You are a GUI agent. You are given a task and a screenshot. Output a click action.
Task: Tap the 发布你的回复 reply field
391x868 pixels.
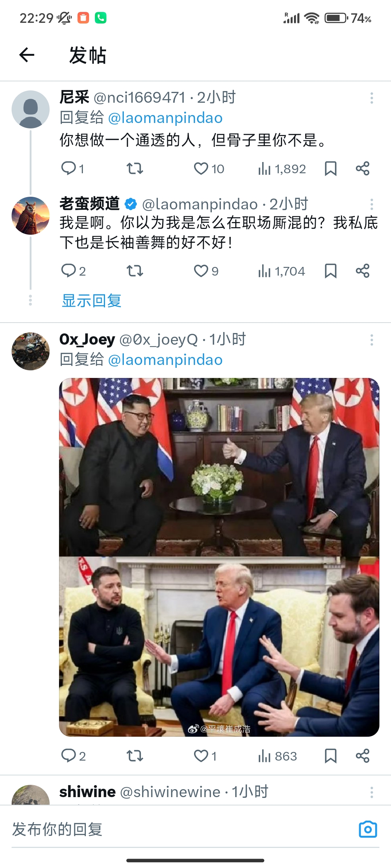click(x=181, y=829)
